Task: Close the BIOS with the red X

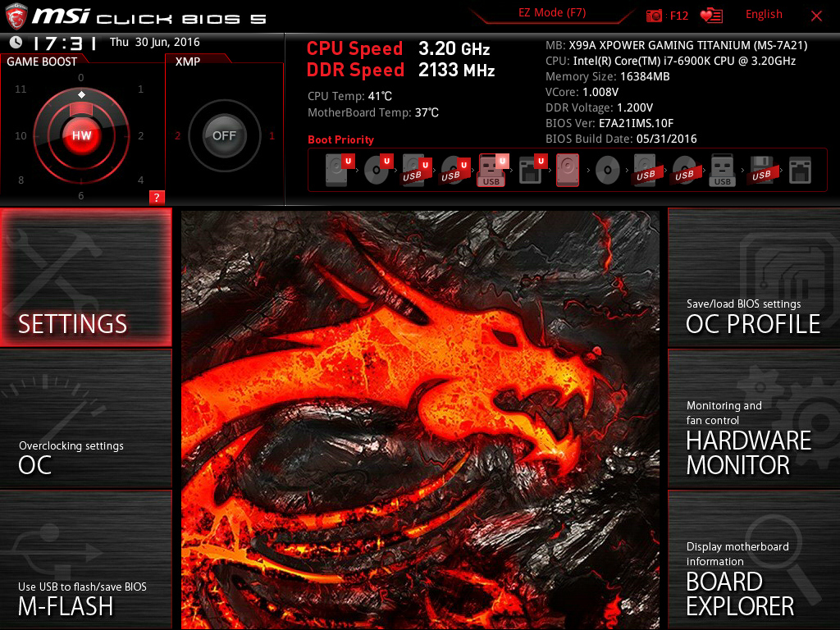Action: tap(816, 16)
